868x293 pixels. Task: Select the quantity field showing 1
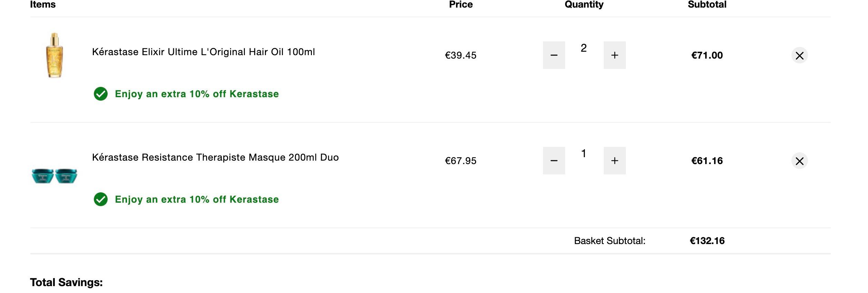[584, 153]
